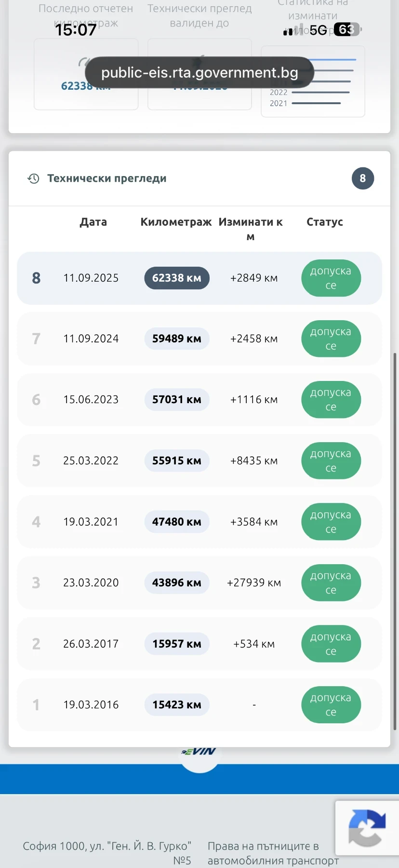Open Права на пътниците в автомобилния транспорт link

273,853
